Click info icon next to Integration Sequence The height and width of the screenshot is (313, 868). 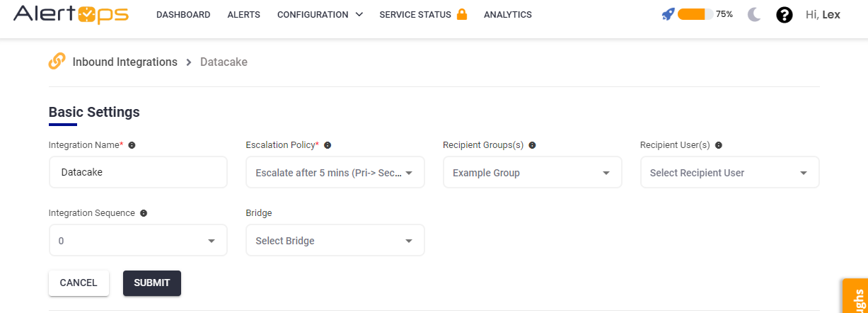[144, 213]
